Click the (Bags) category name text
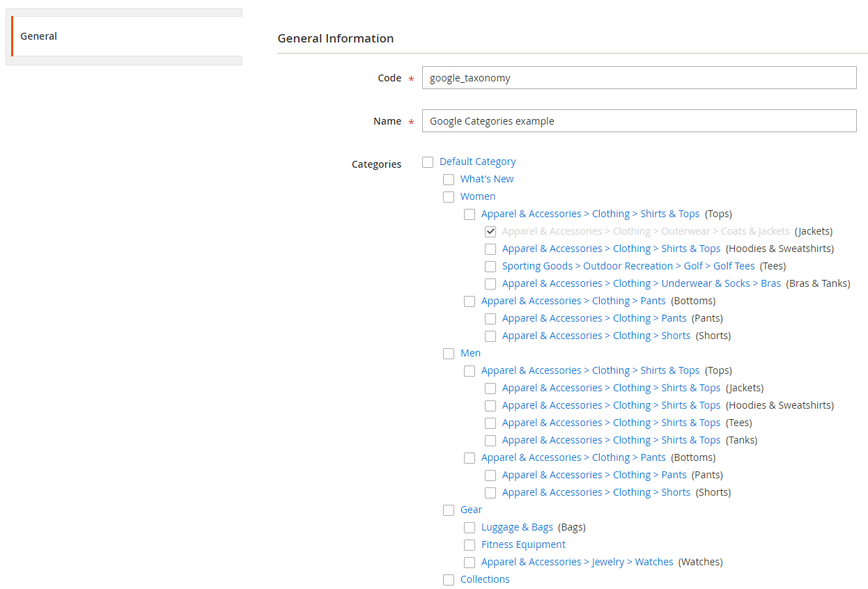 (x=572, y=527)
